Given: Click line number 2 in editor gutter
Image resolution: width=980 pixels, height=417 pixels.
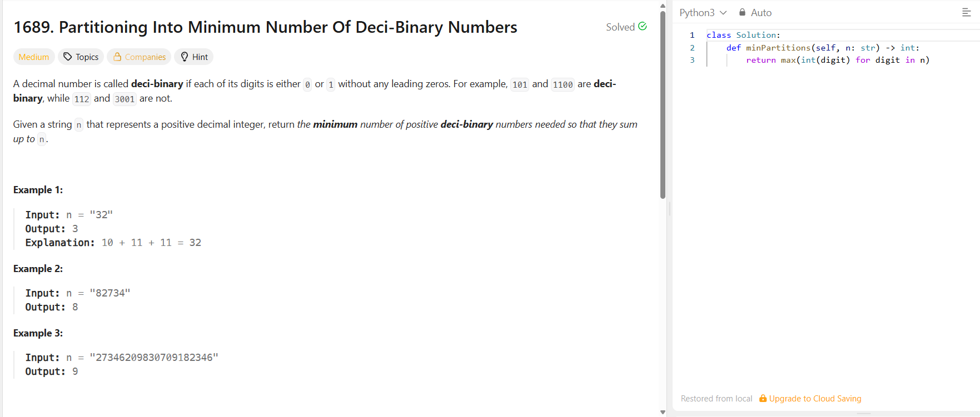Looking at the screenshot, I should click(x=692, y=48).
